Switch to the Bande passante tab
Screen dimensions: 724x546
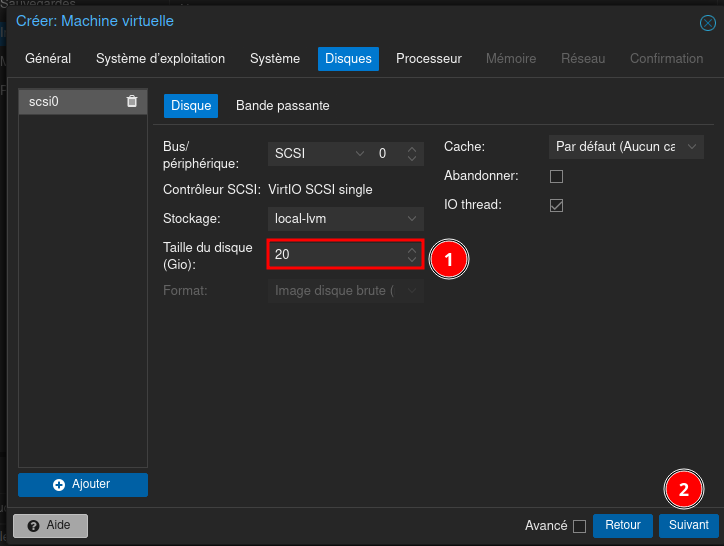[x=282, y=105]
